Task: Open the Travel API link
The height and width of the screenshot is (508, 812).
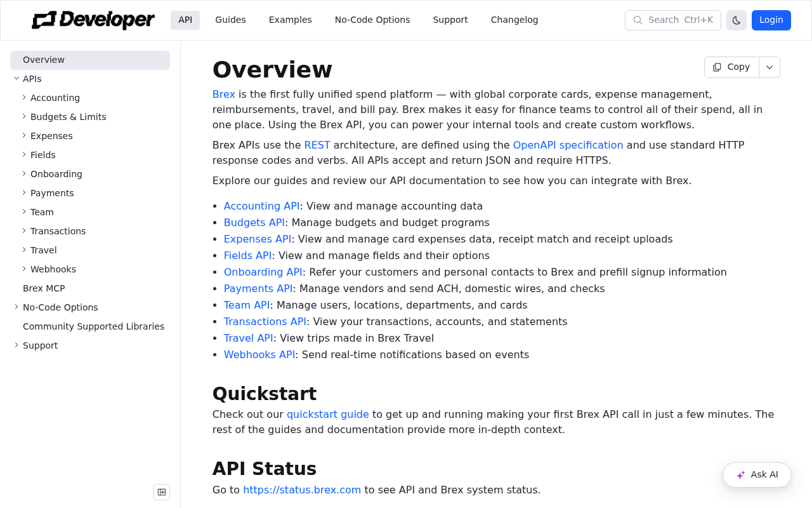Action: 249,338
